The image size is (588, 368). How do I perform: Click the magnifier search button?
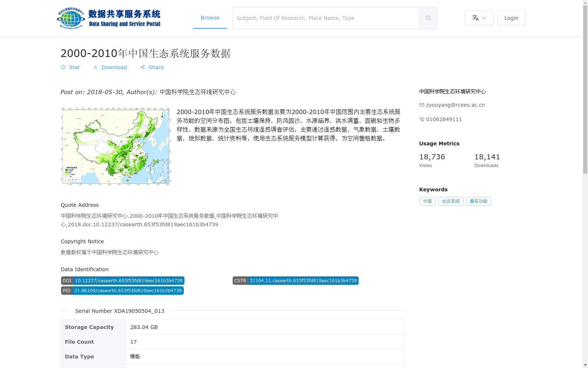[x=428, y=18]
